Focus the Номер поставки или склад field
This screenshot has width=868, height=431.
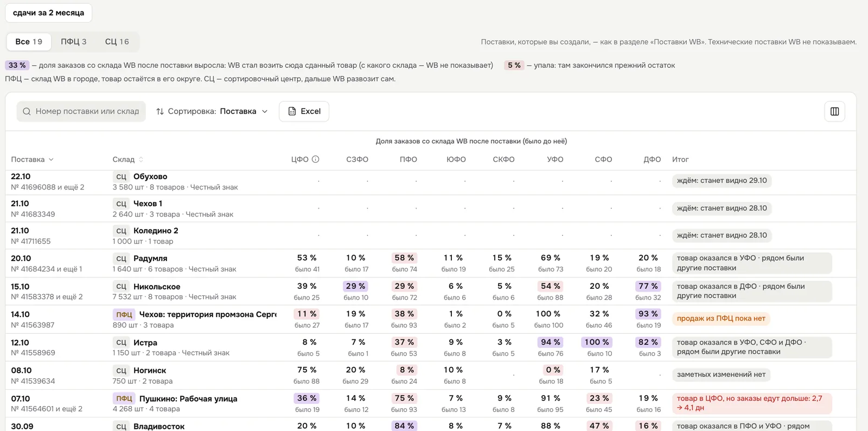pyautogui.click(x=81, y=111)
